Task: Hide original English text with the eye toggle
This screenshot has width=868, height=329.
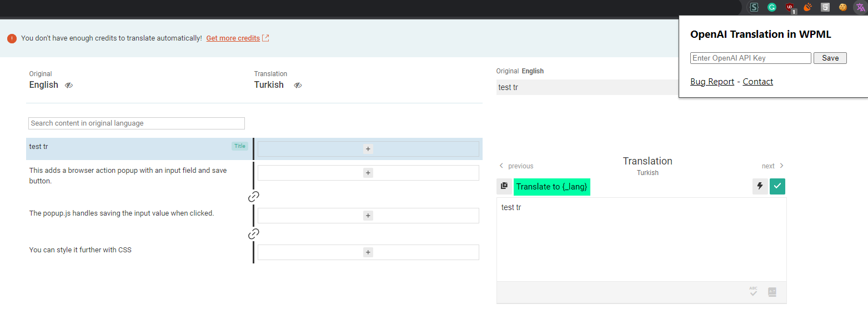Action: (68, 85)
